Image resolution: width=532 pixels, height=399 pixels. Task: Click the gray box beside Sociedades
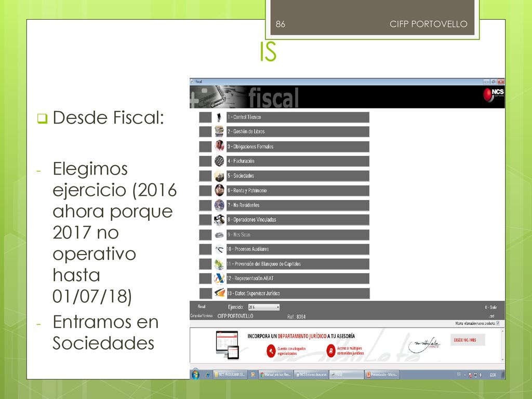point(205,176)
